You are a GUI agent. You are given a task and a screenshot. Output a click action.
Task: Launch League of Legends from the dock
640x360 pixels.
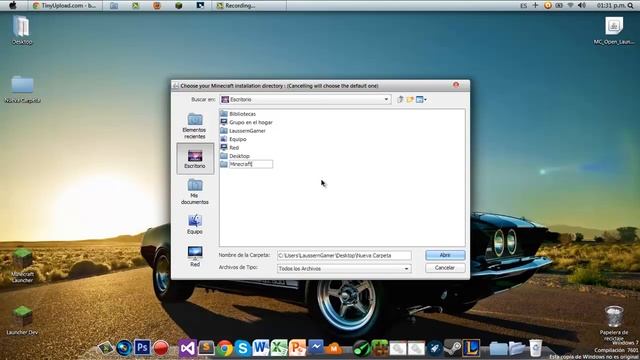(x=471, y=348)
